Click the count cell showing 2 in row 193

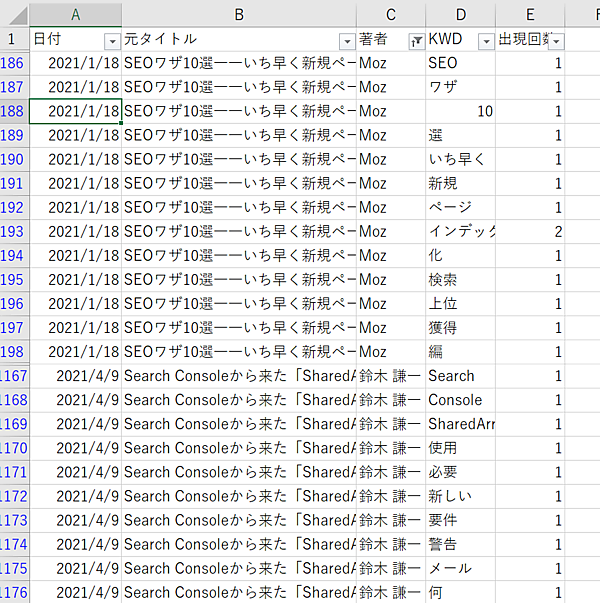[x=530, y=232]
